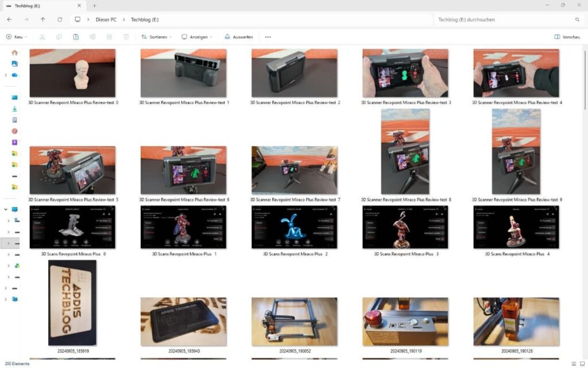Click the Cut scissors icon
The width and height of the screenshot is (588, 368).
coord(42,37)
